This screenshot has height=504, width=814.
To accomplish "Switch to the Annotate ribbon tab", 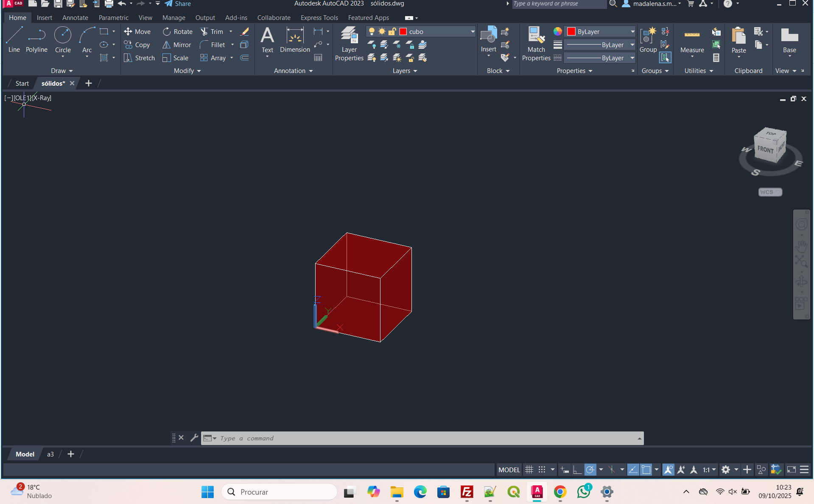I will click(75, 18).
